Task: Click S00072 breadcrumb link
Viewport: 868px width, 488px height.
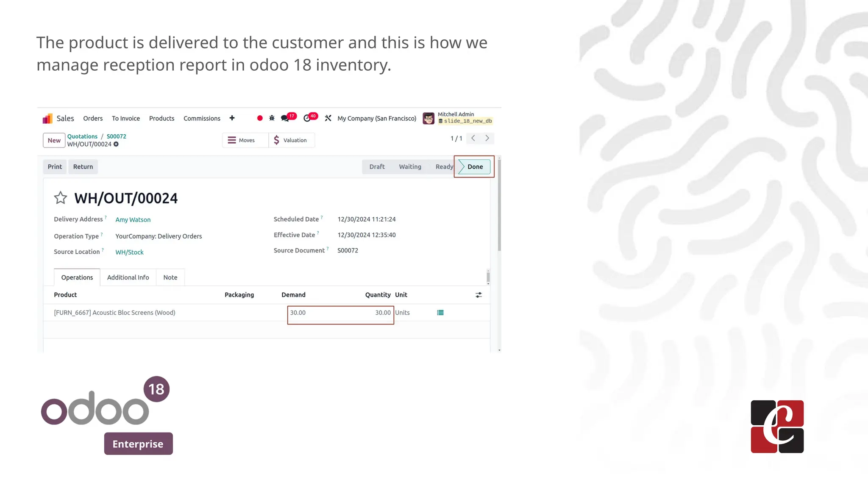Action: 117,136
